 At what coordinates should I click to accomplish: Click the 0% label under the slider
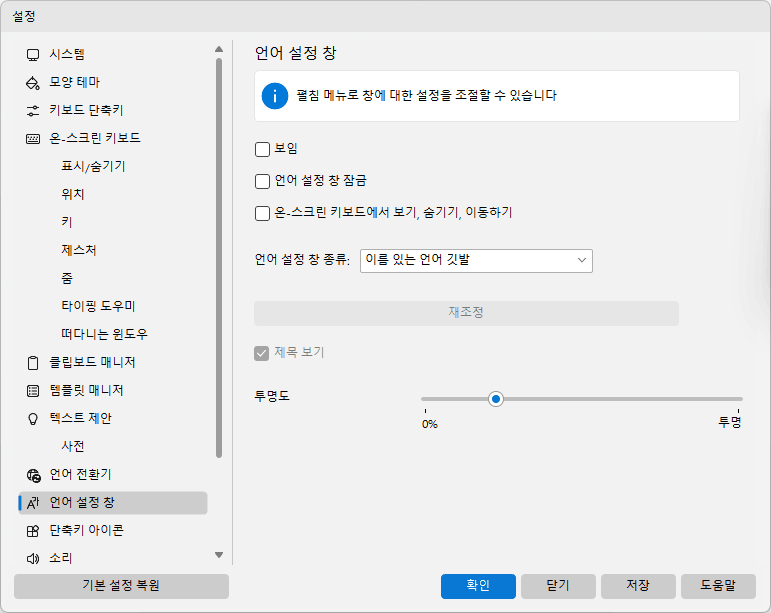(430, 424)
